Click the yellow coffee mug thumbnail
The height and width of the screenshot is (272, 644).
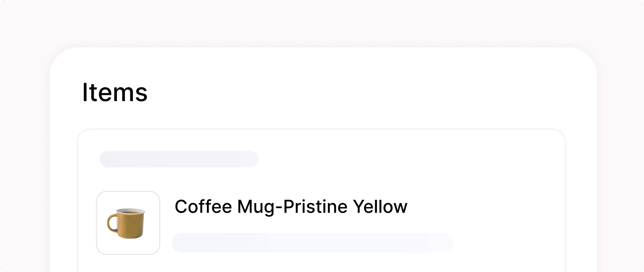click(x=128, y=223)
